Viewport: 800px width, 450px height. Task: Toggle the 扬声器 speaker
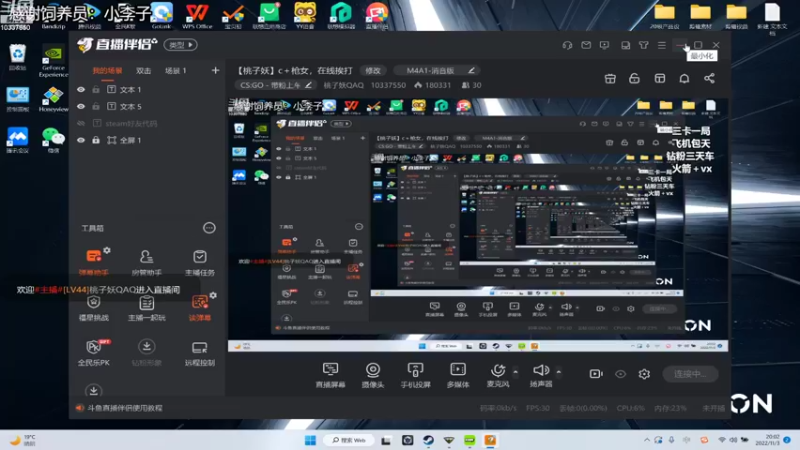pos(541,375)
